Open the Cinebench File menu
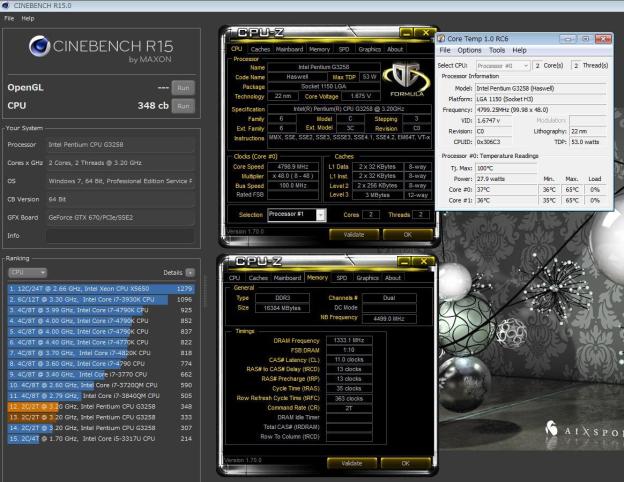 tap(9, 18)
